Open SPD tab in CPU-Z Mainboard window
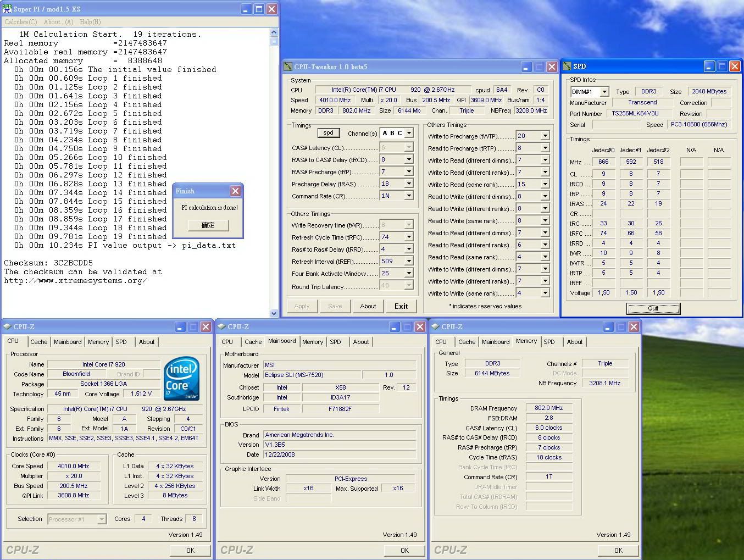The height and width of the screenshot is (560, 744). pyautogui.click(x=335, y=342)
